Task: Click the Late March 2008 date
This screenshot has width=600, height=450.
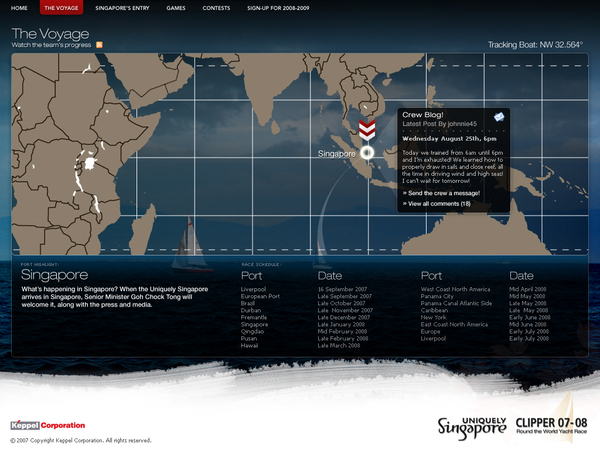Action: tap(339, 346)
